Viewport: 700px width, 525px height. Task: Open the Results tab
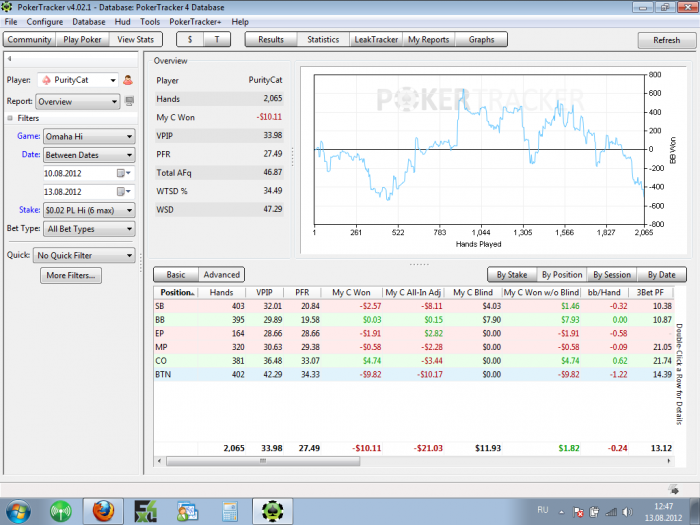(x=271, y=40)
